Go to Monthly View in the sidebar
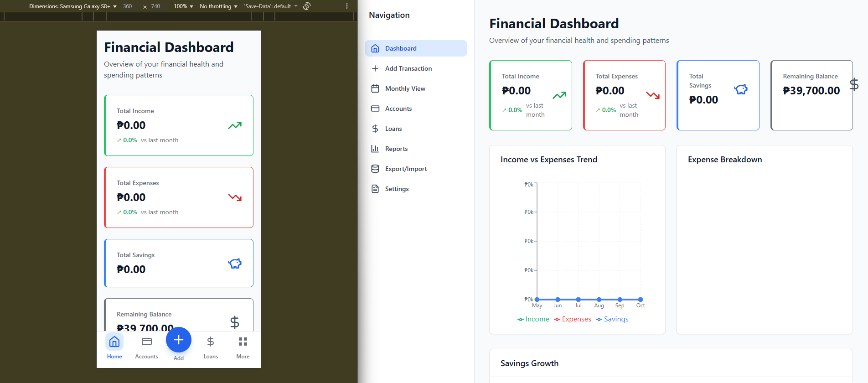Viewport: 868px width, 383px height. 405,88
